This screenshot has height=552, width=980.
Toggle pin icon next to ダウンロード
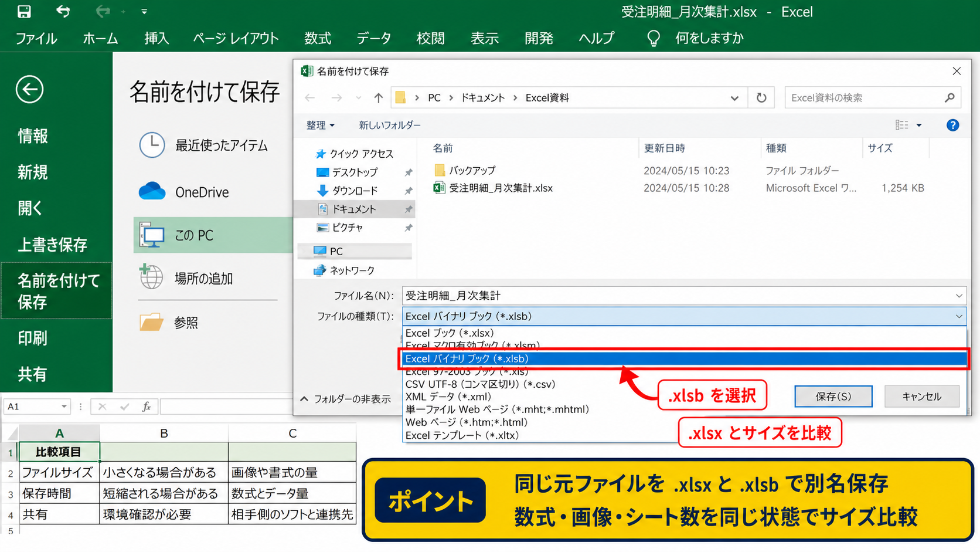pyautogui.click(x=409, y=191)
